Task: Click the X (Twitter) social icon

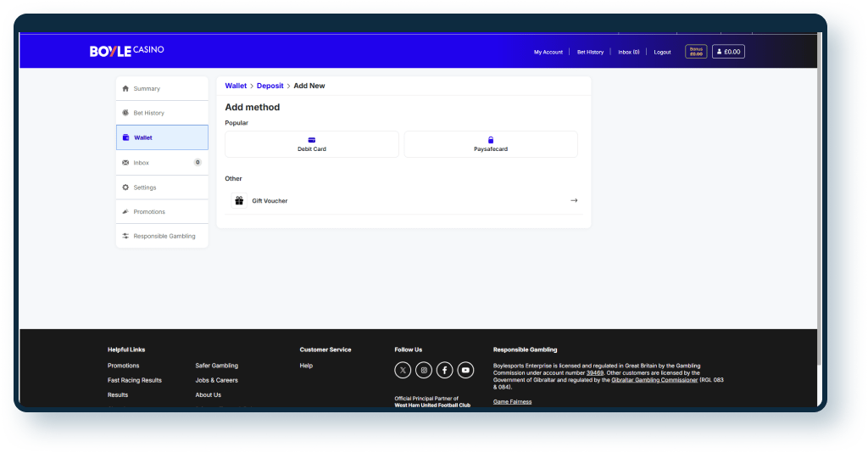Action: [403, 370]
